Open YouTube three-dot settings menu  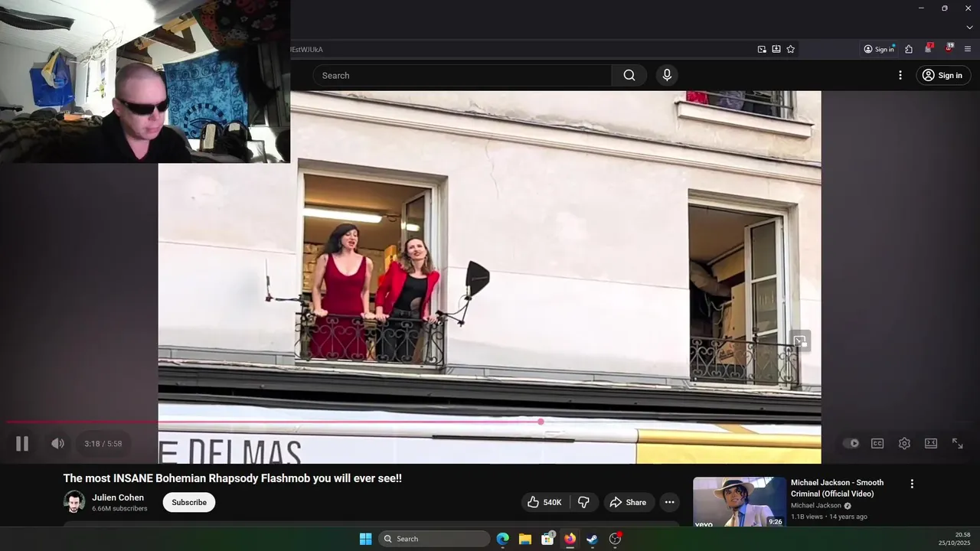pos(900,75)
